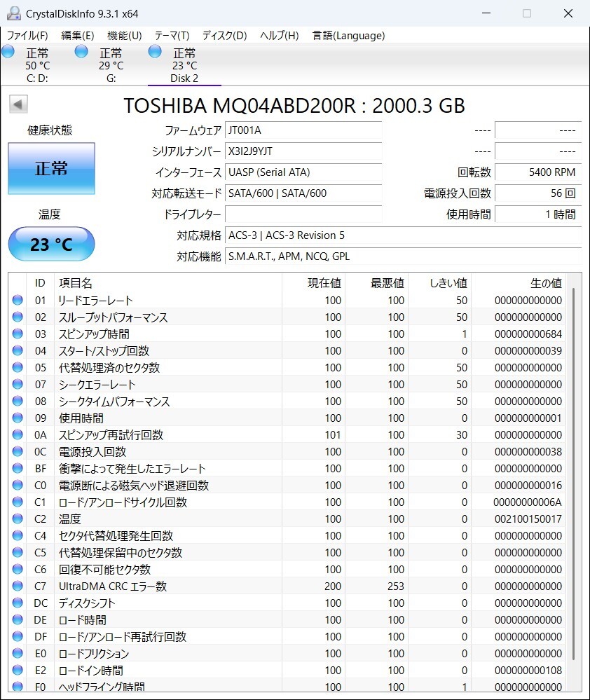Click the 1 時間 power-on hours value

click(x=538, y=214)
